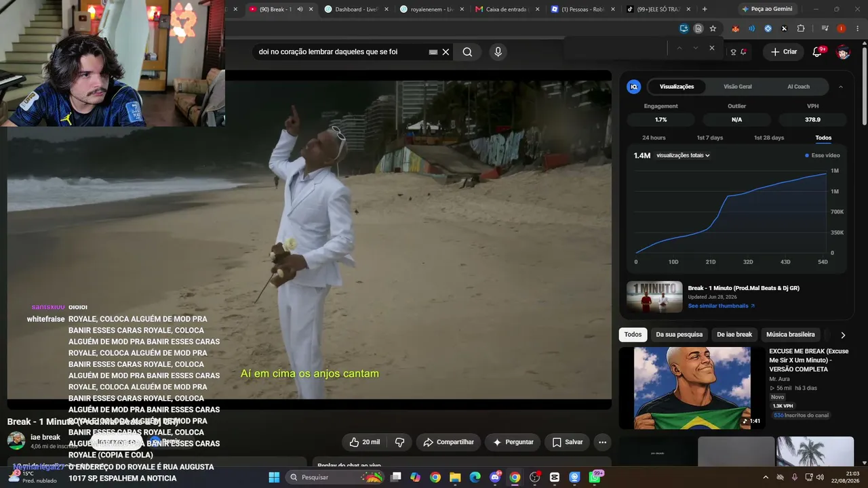Open more actions ellipsis under the video
Image resolution: width=868 pixels, height=488 pixels.
[x=602, y=443]
